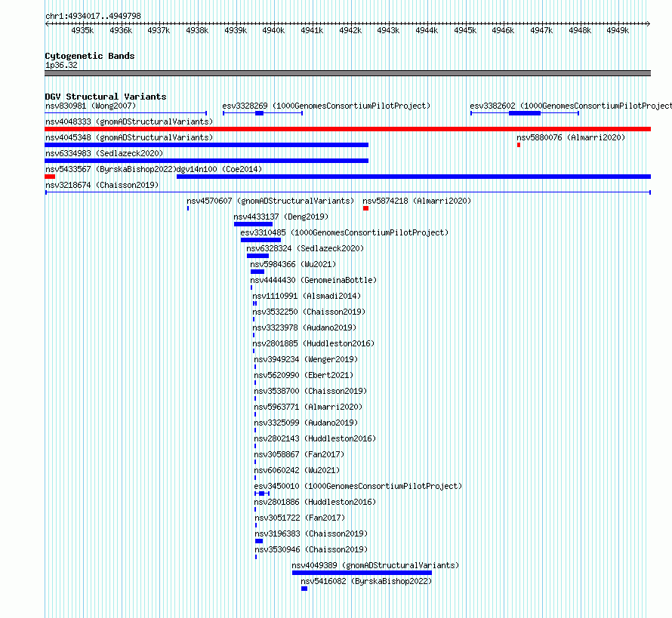Select the red nsv4048333 gnomAD variant bar
The width and height of the screenshot is (672, 618).
point(347,129)
